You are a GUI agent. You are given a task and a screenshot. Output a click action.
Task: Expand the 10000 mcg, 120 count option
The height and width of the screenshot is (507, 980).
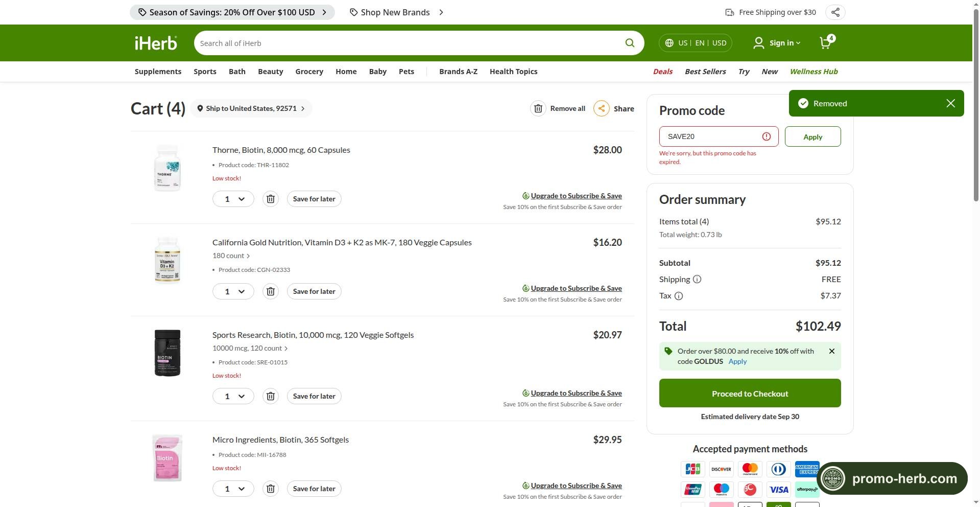tap(250, 348)
